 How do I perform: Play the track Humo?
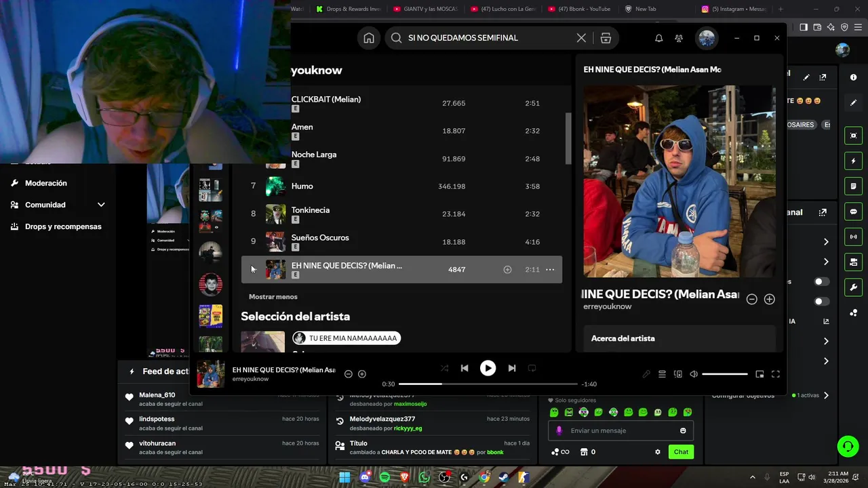[302, 186]
